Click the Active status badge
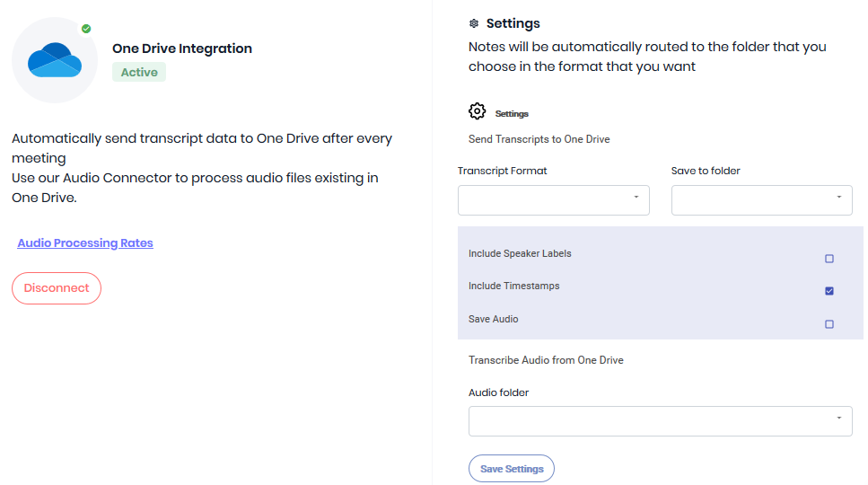Viewport: 868px width, 485px height. click(139, 72)
